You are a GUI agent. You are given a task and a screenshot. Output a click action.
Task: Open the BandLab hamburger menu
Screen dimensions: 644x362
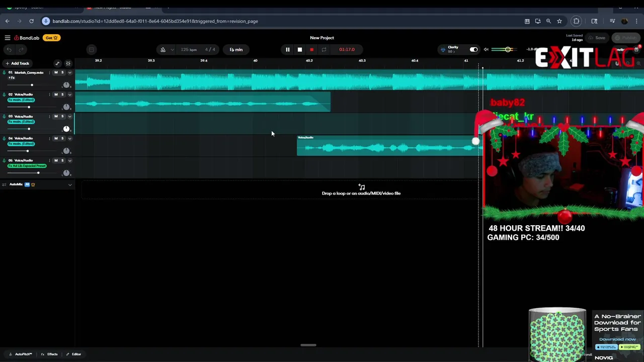(x=8, y=38)
